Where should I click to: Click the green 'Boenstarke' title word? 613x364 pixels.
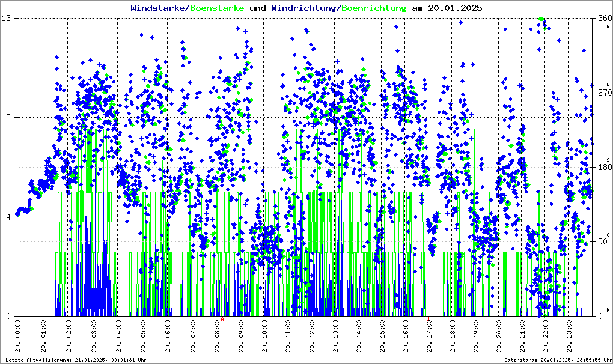pos(217,8)
